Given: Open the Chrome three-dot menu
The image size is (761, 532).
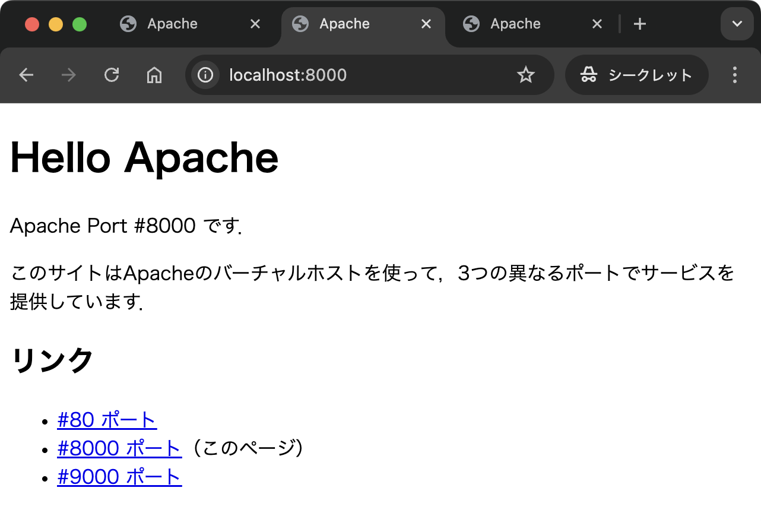Looking at the screenshot, I should (735, 75).
